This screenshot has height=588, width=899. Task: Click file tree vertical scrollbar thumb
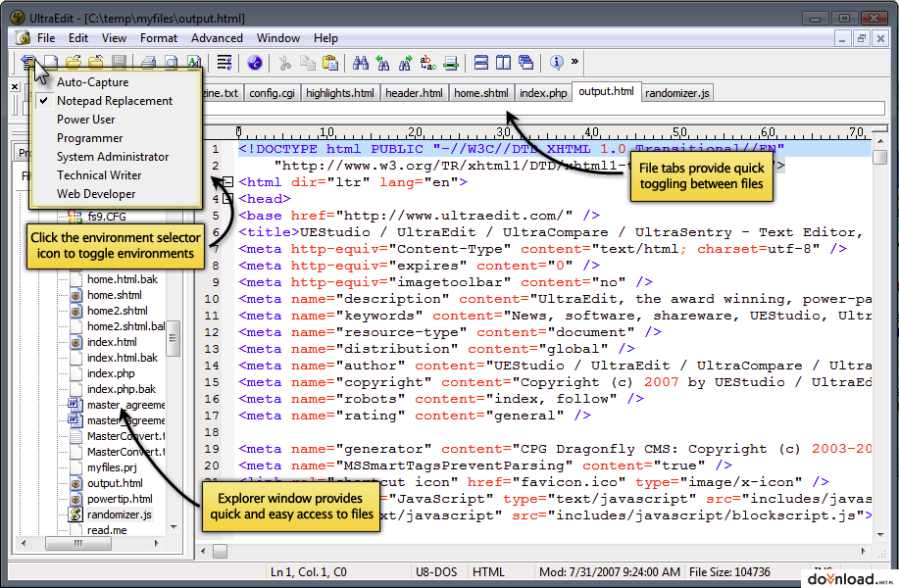173,339
